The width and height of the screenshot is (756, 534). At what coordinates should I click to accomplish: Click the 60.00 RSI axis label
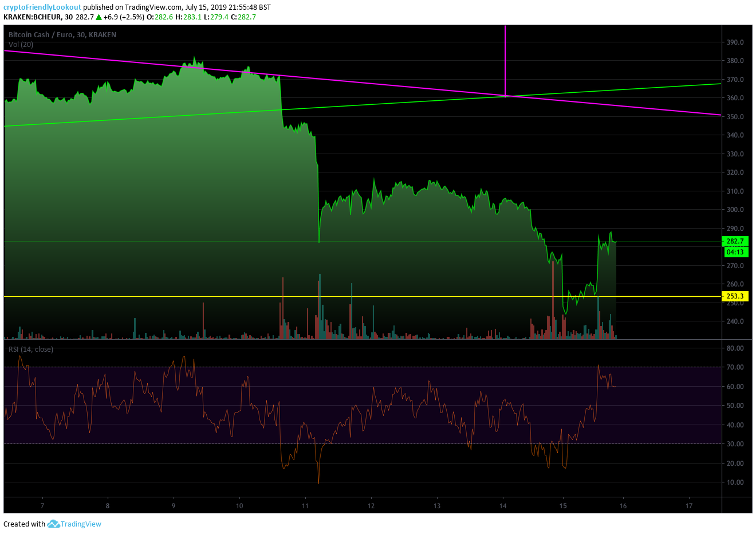pos(735,387)
